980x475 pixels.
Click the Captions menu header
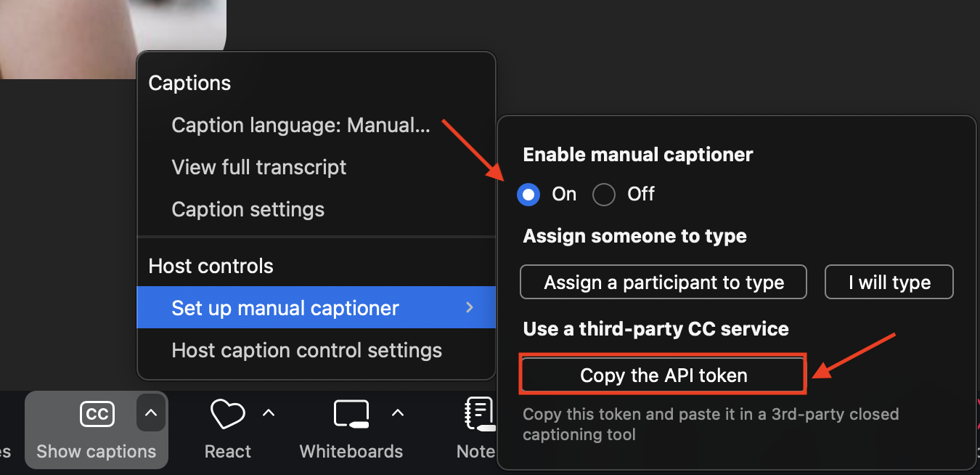[x=189, y=83]
